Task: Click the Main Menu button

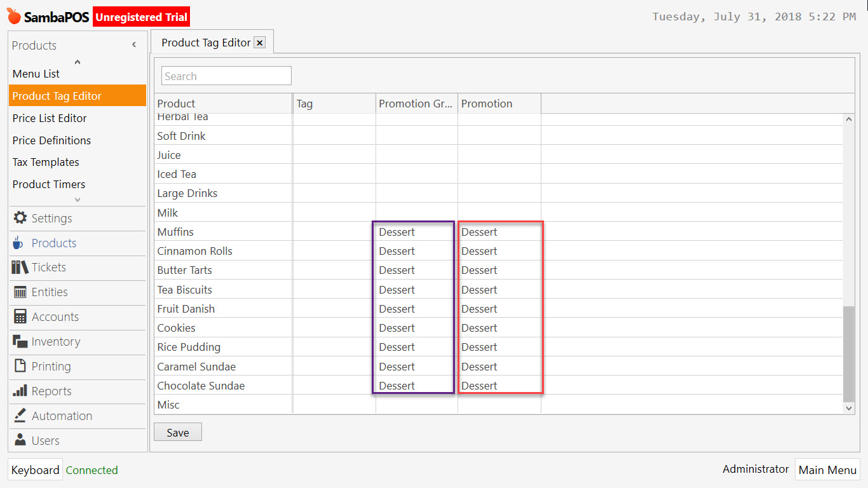Action: pos(827,470)
